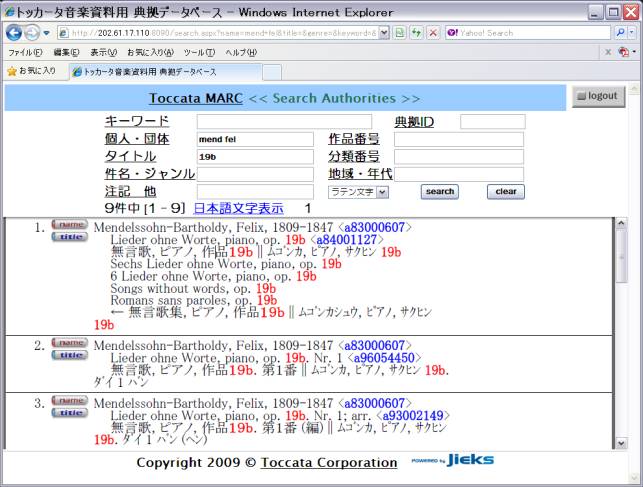This screenshot has width=643, height=487.
Task: Open the search provider dropdown arrow
Action: click(632, 33)
